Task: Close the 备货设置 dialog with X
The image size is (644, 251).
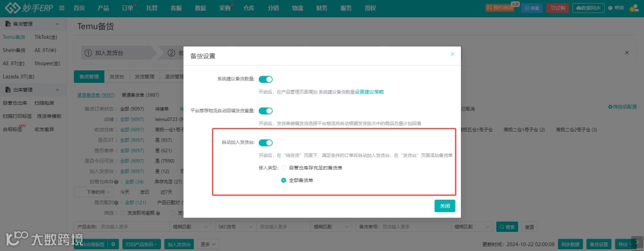Action: pyautogui.click(x=452, y=54)
